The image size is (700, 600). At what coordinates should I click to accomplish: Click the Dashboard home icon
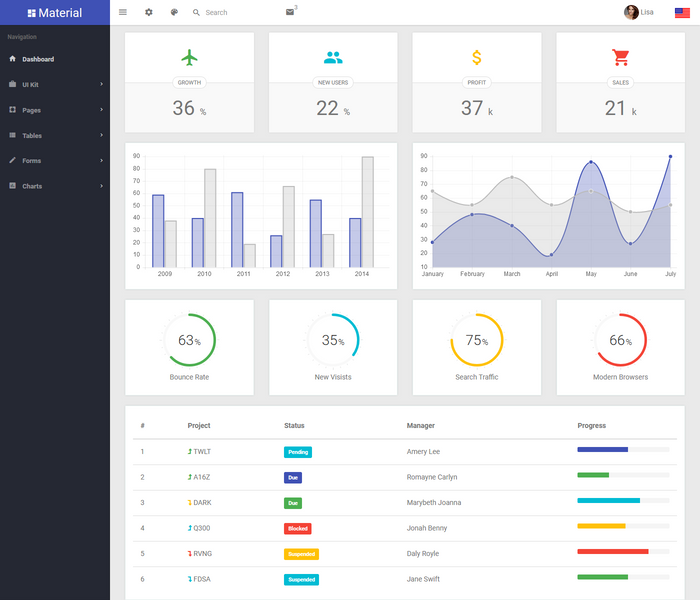point(12,58)
